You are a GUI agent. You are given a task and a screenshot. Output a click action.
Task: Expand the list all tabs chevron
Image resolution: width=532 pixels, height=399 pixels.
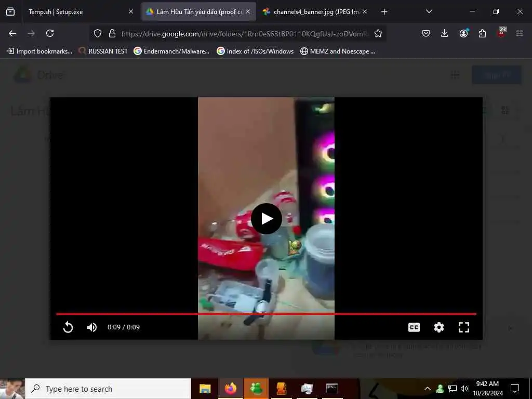coord(429,12)
